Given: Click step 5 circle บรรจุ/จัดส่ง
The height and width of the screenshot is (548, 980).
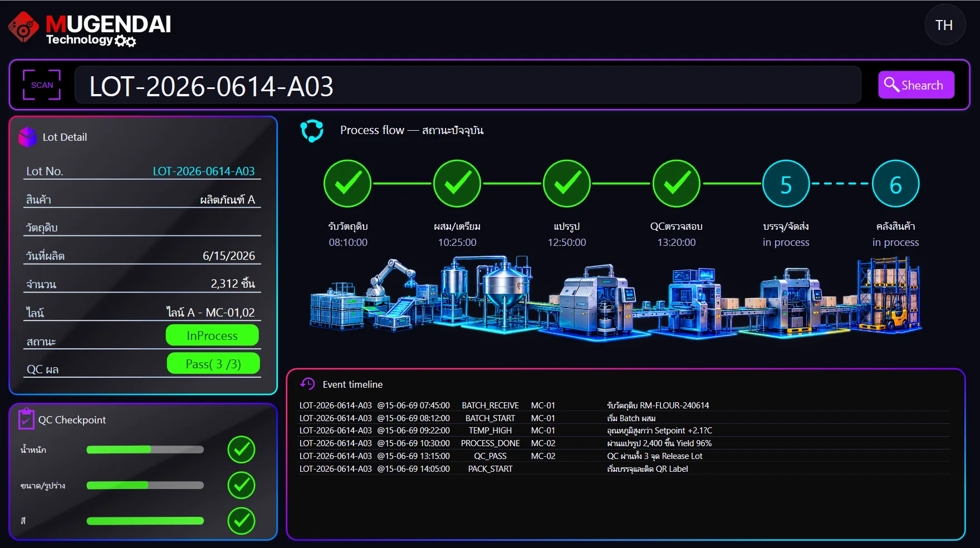Looking at the screenshot, I should pyautogui.click(x=786, y=184).
